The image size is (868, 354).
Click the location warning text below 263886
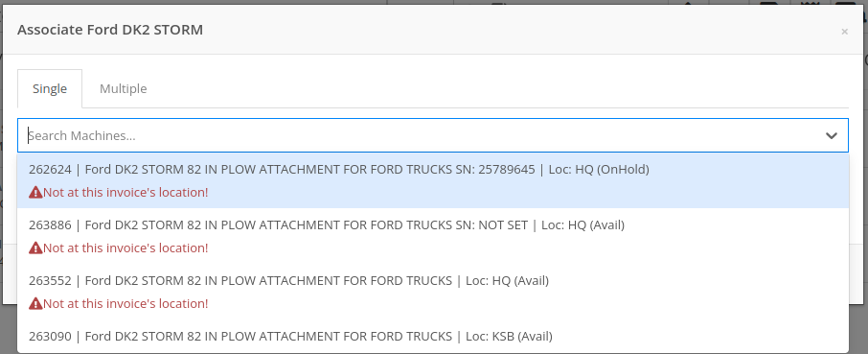(x=126, y=248)
